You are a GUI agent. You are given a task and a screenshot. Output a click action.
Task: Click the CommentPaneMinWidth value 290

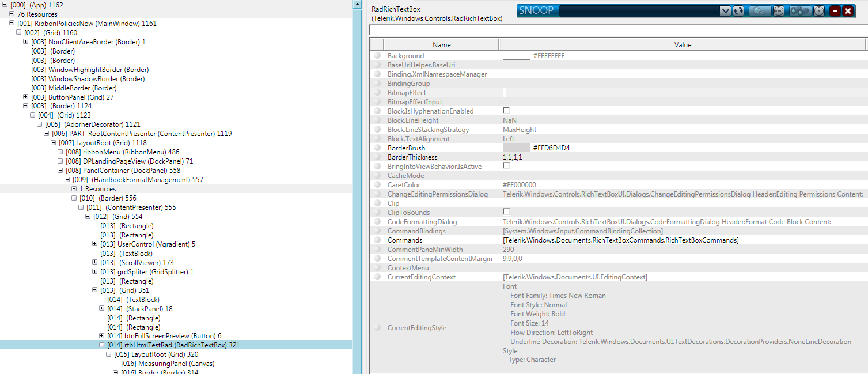(509, 250)
